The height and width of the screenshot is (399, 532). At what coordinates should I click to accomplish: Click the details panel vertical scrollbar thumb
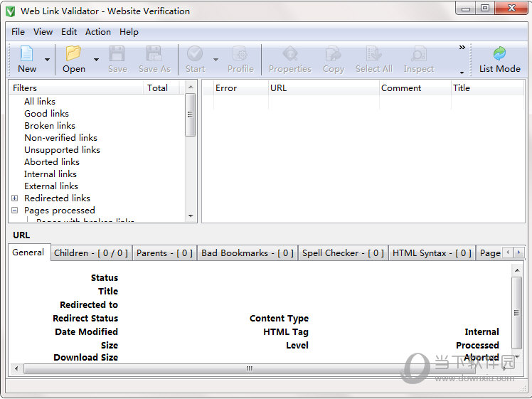click(x=516, y=313)
